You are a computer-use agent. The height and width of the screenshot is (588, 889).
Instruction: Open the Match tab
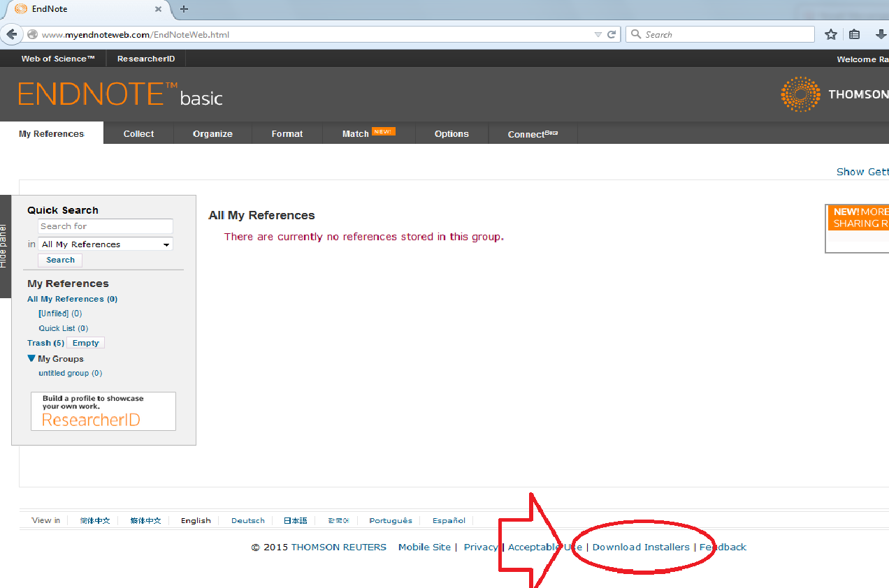click(x=368, y=133)
